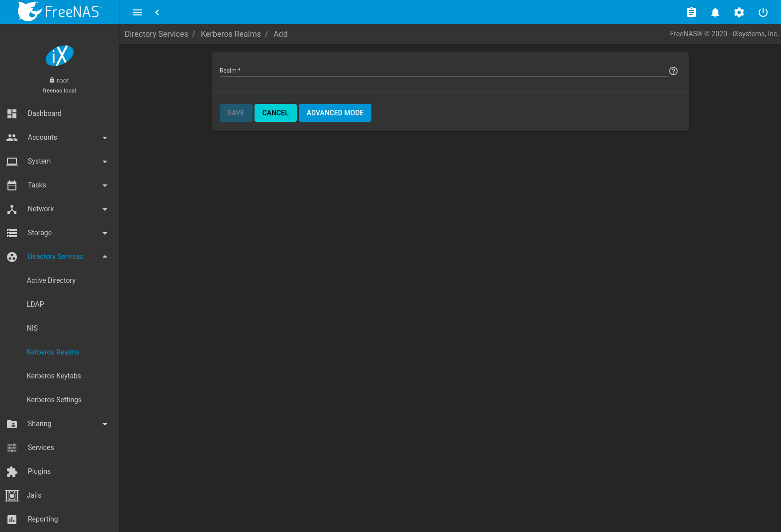Show help for the Realm field

(x=673, y=71)
